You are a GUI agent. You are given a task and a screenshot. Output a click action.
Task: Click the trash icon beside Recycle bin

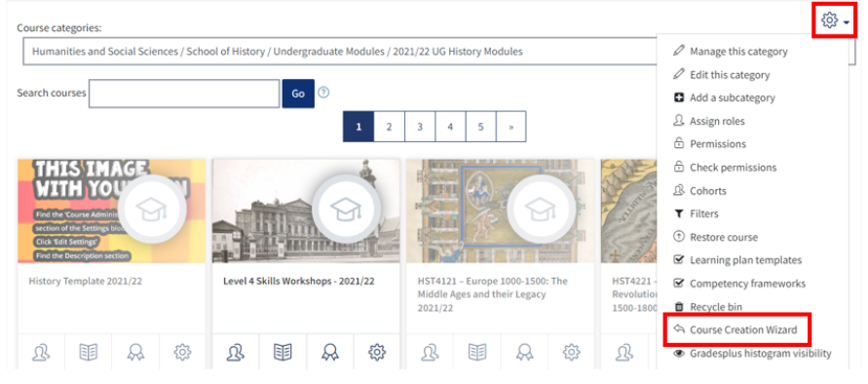(679, 306)
